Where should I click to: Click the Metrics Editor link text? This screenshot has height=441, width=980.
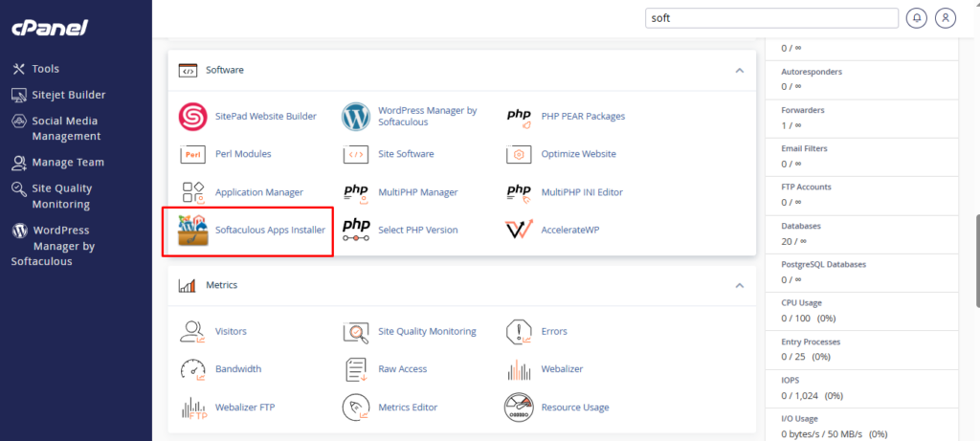(x=408, y=408)
